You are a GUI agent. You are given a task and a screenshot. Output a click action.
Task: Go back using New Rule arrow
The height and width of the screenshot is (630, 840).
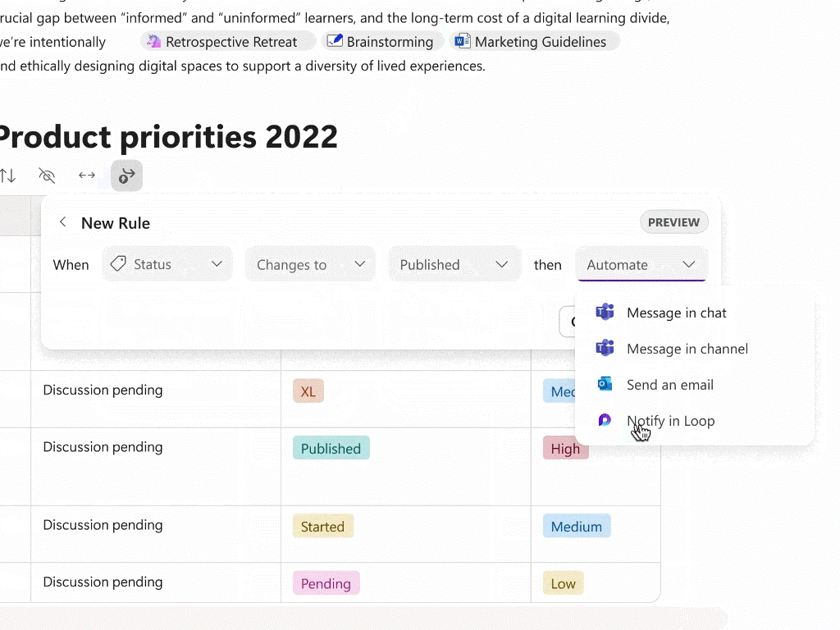63,222
